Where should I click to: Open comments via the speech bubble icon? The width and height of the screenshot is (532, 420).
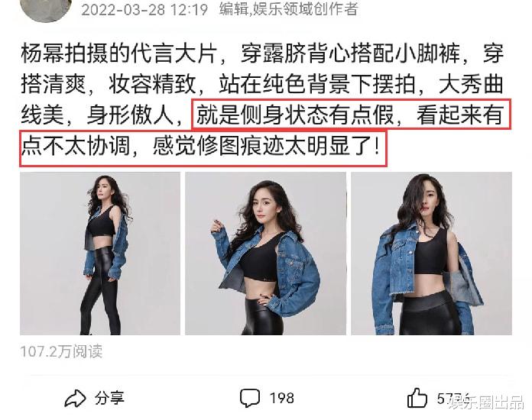point(250,399)
